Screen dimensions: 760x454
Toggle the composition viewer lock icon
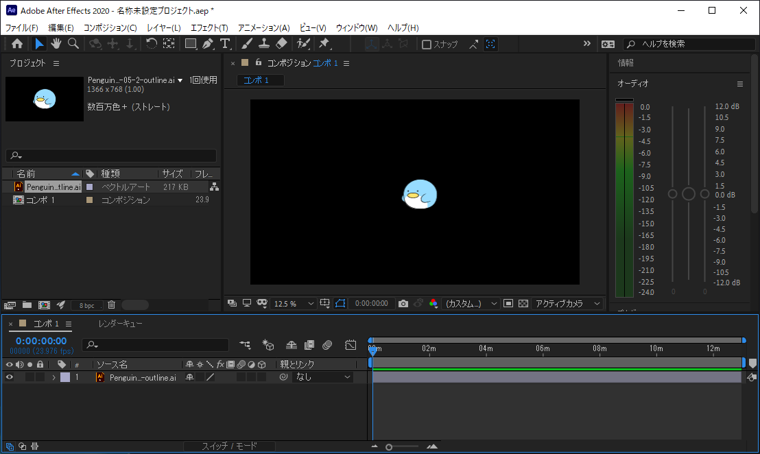pos(258,63)
